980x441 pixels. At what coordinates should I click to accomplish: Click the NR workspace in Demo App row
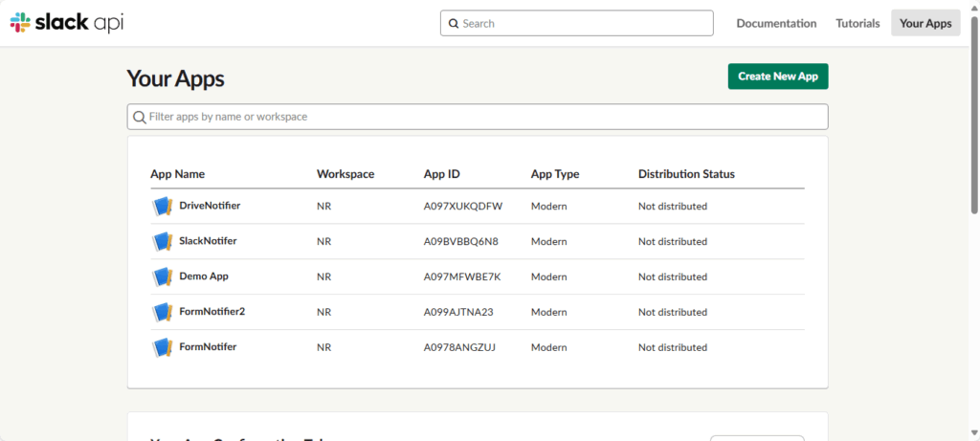pyautogui.click(x=323, y=276)
